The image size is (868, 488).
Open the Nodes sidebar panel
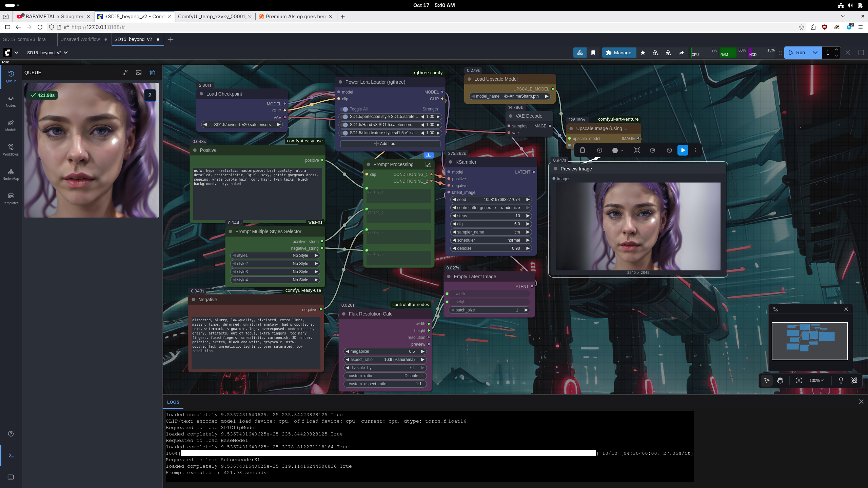(x=11, y=101)
